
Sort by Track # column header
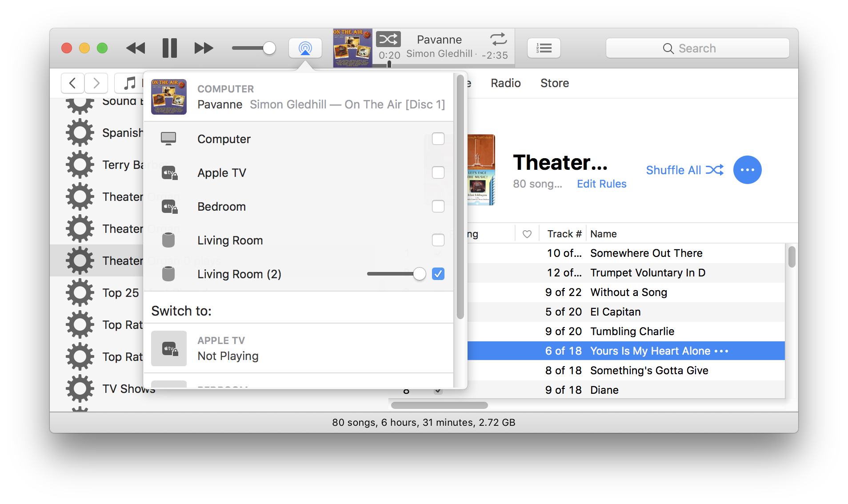click(564, 234)
